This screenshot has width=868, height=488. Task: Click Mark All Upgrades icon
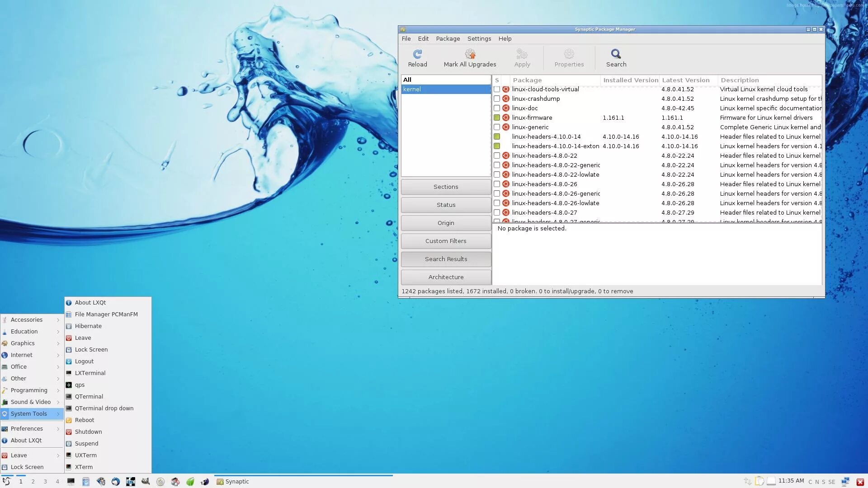coord(470,54)
